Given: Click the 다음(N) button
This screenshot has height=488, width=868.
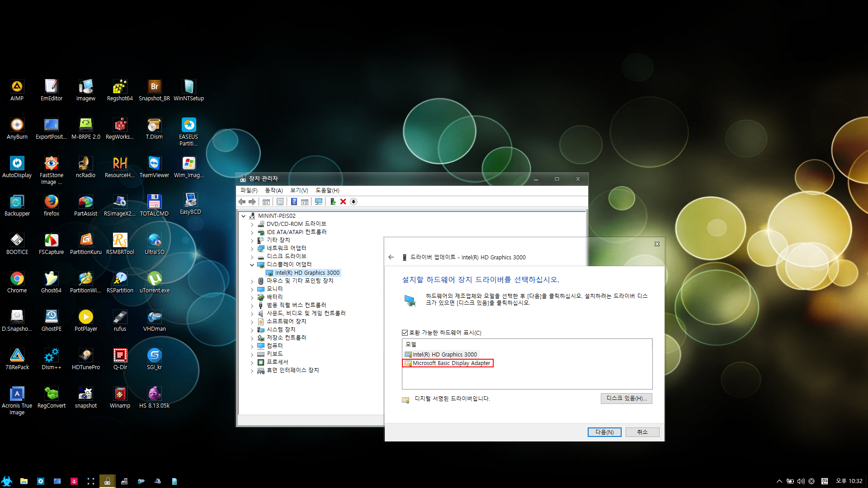Looking at the screenshot, I should pyautogui.click(x=604, y=432).
